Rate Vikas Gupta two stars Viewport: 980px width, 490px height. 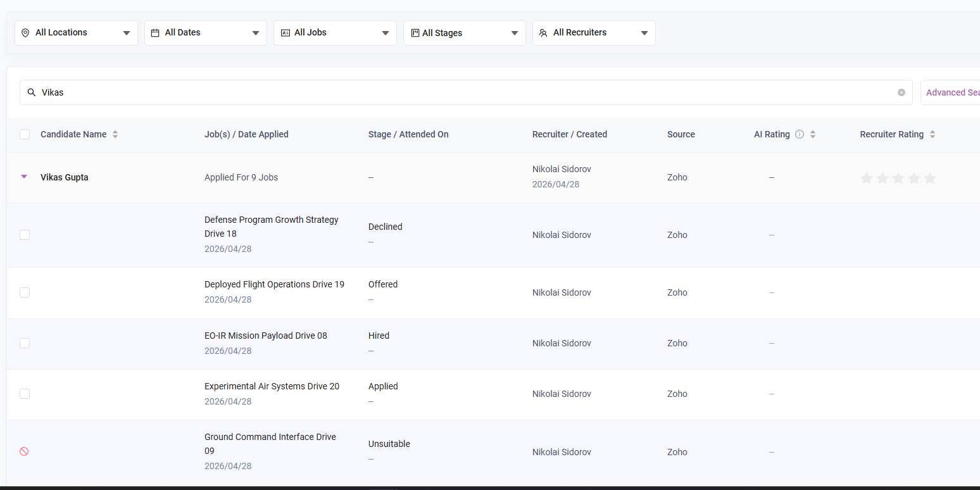click(883, 179)
